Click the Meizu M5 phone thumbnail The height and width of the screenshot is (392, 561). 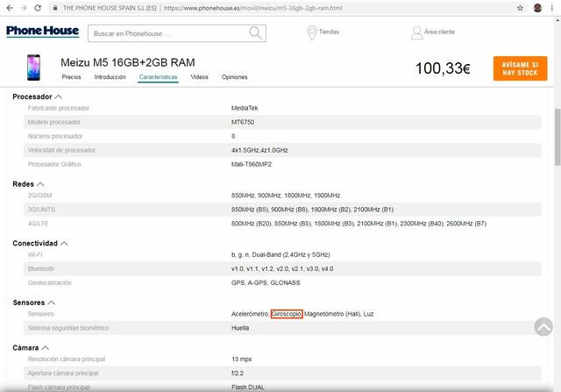pos(33,68)
